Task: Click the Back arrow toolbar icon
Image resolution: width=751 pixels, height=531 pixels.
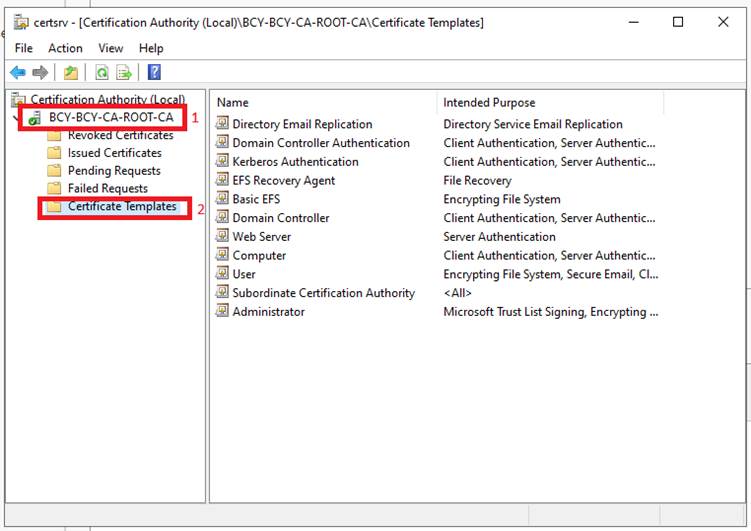Action: tap(18, 73)
